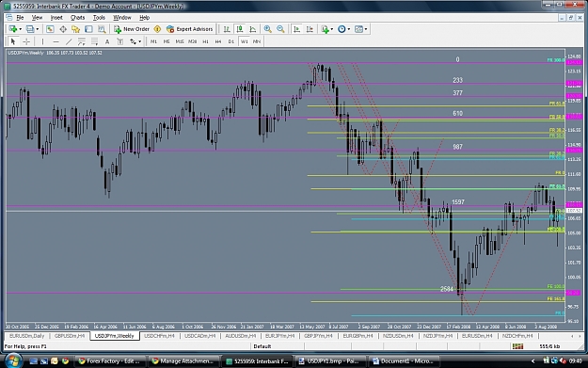Launch MetaEditor with the yellow icon
Image resolution: width=588 pixels, height=368 pixels.
coord(157,29)
